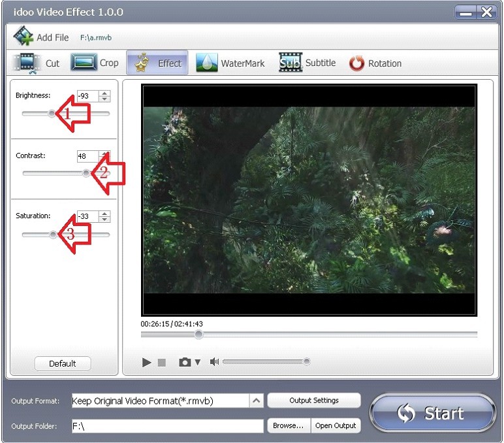Open the Cut tool tab
Screen dimensions: 504x443
point(36,63)
